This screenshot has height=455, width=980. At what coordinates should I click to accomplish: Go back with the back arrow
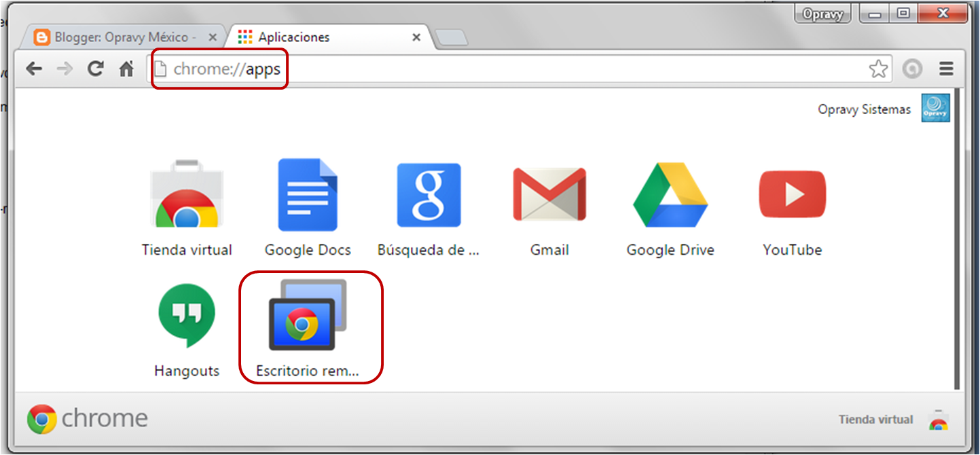[x=34, y=69]
